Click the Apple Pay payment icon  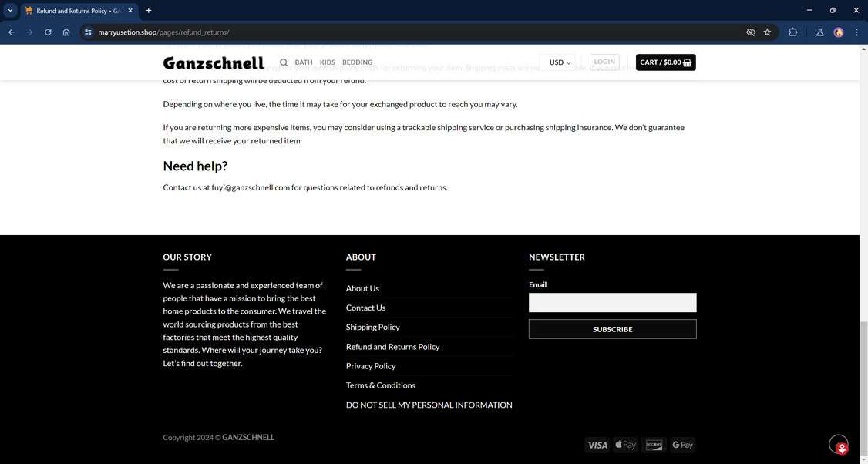[x=625, y=446]
